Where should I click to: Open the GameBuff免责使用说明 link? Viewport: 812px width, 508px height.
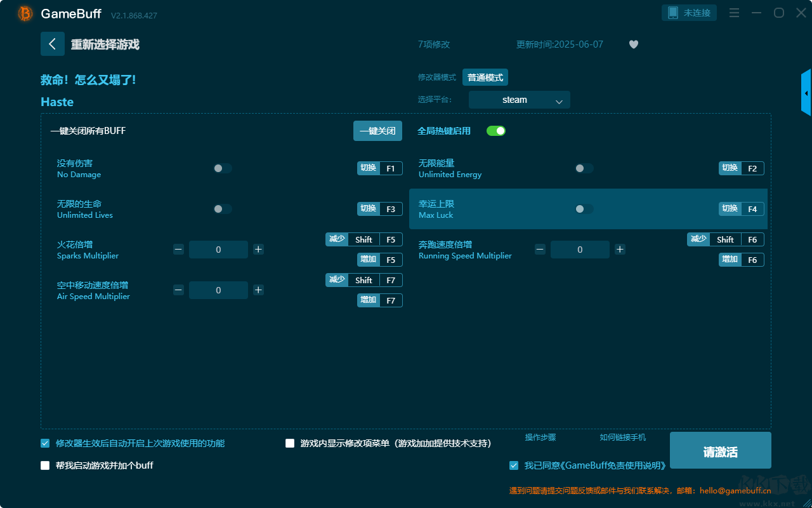pyautogui.click(x=614, y=465)
